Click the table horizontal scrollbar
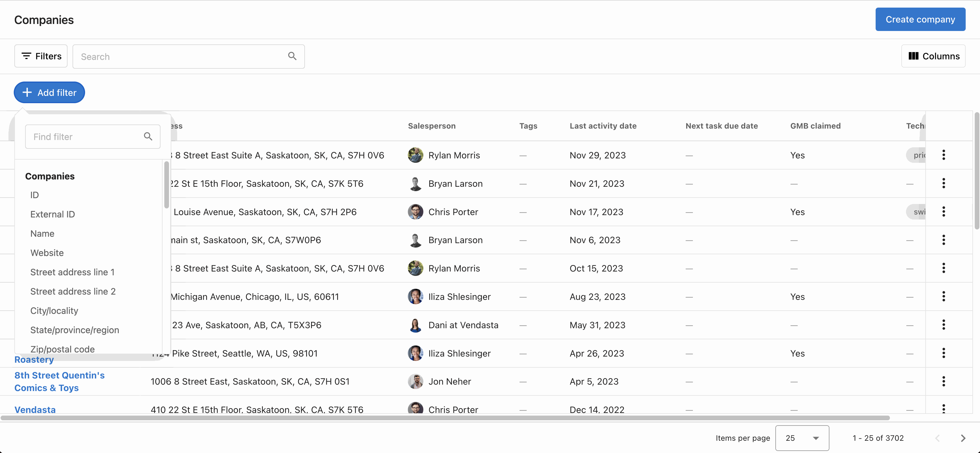Screen dimensions: 980x453 [445, 418]
